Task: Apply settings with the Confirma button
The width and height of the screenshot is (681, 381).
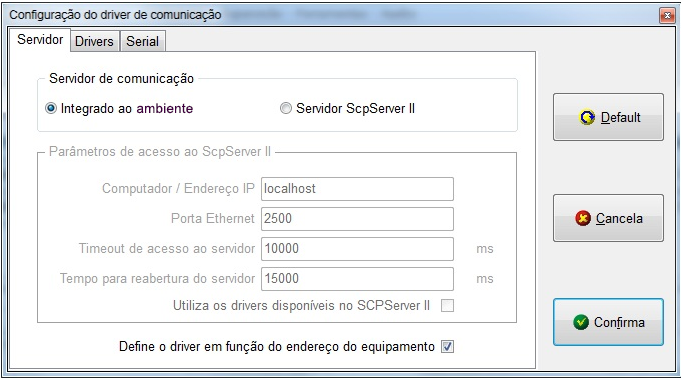Action: 608,322
